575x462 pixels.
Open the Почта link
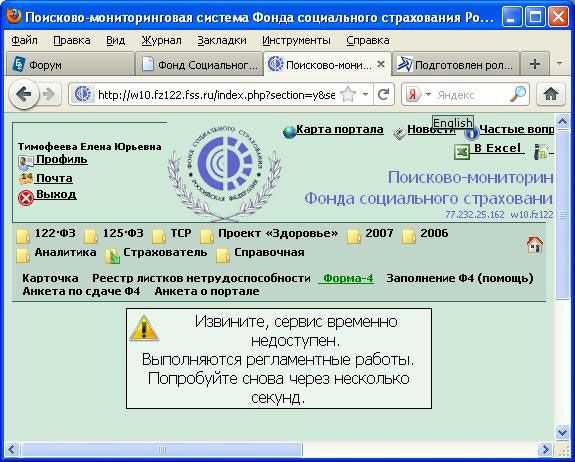click(54, 178)
